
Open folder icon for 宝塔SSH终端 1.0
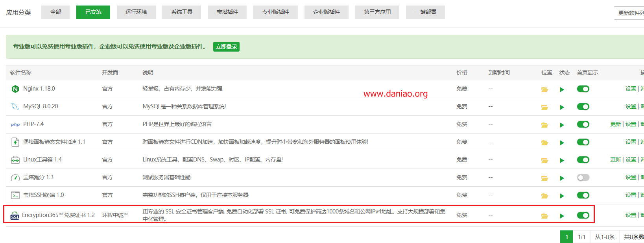pyautogui.click(x=544, y=196)
